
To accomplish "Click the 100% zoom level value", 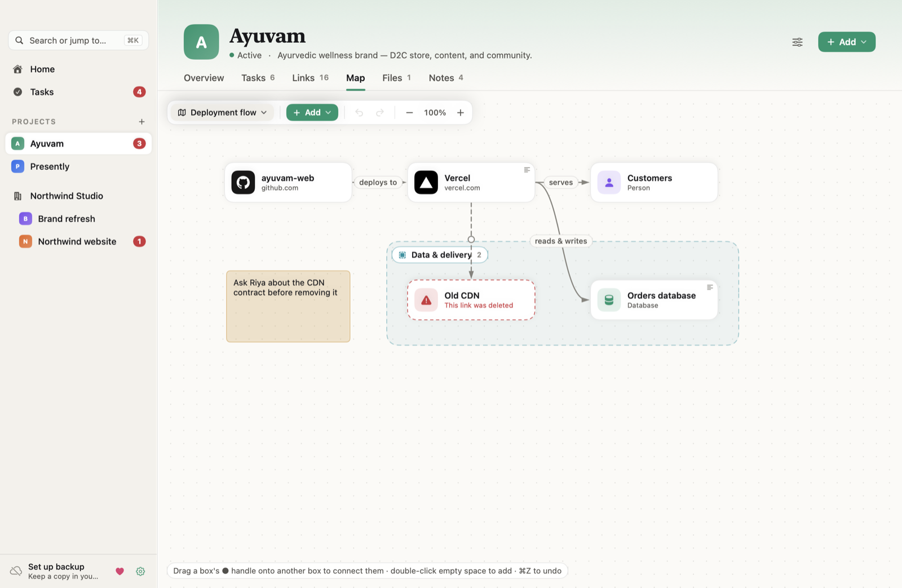I will coord(435,113).
